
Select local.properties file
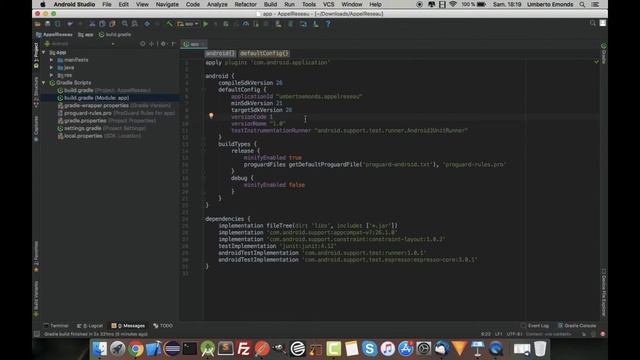click(99, 136)
